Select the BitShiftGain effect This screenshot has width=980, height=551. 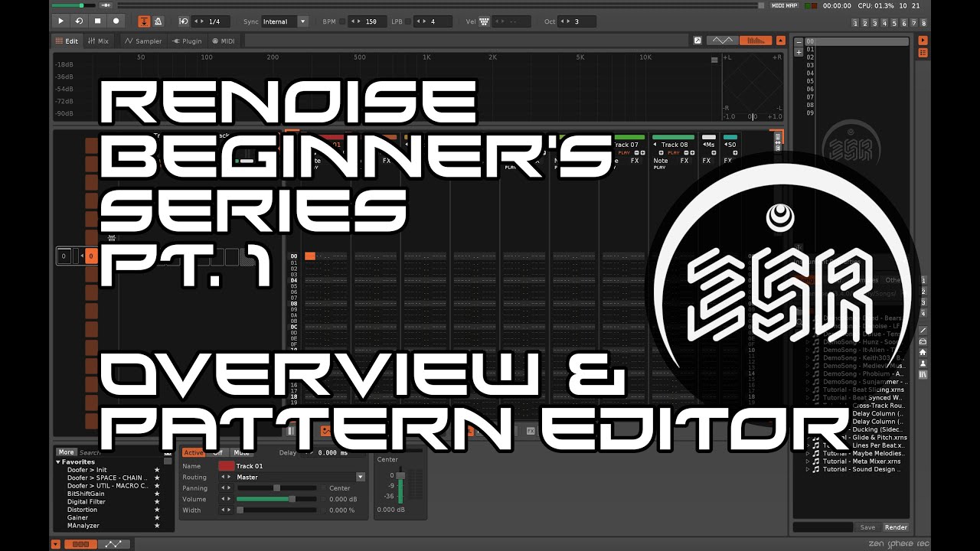pos(86,494)
